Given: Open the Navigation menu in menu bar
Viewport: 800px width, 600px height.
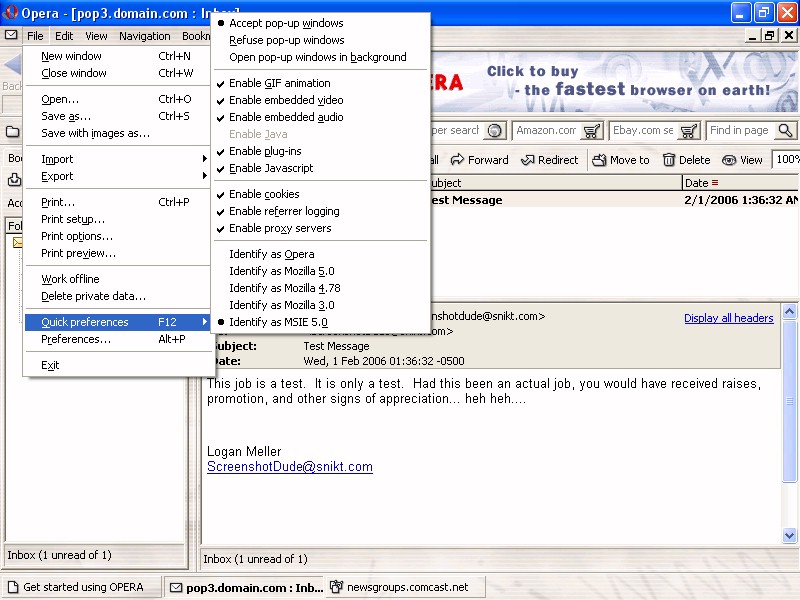Looking at the screenshot, I should (145, 36).
